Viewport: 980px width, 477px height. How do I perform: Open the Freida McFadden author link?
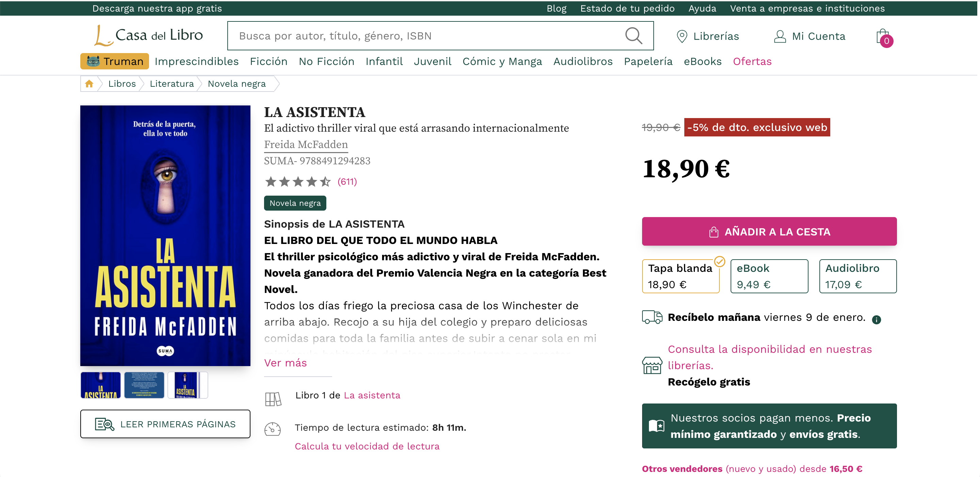(306, 145)
